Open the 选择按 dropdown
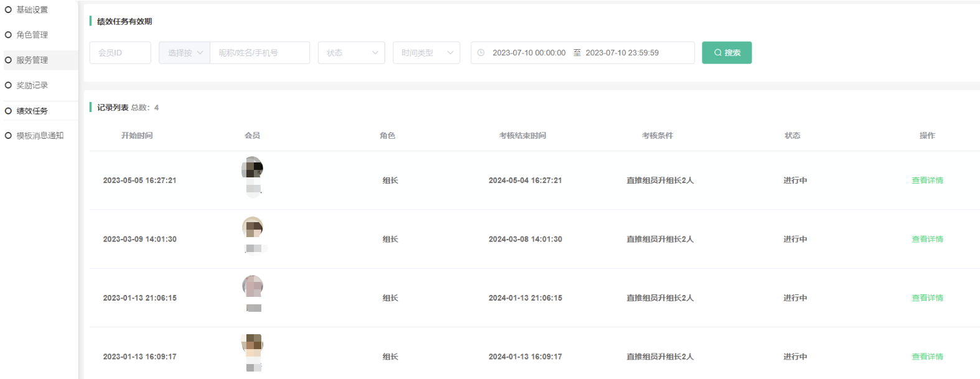 click(184, 53)
